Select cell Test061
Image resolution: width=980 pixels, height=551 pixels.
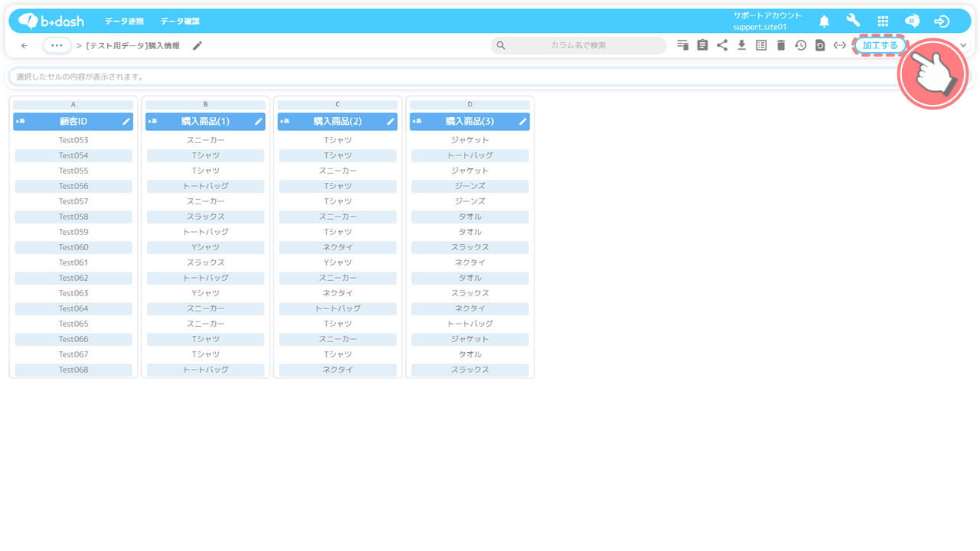tap(73, 262)
